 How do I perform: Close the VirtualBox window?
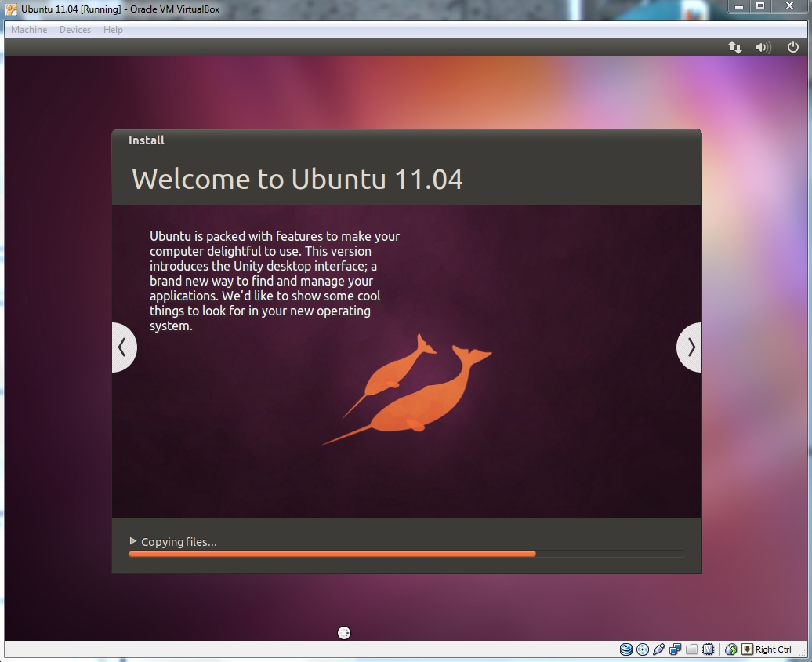[789, 6]
